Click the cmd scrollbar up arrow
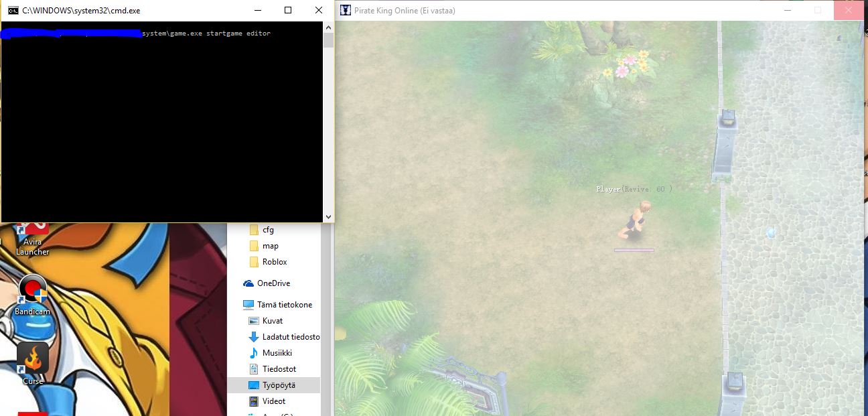 328,27
